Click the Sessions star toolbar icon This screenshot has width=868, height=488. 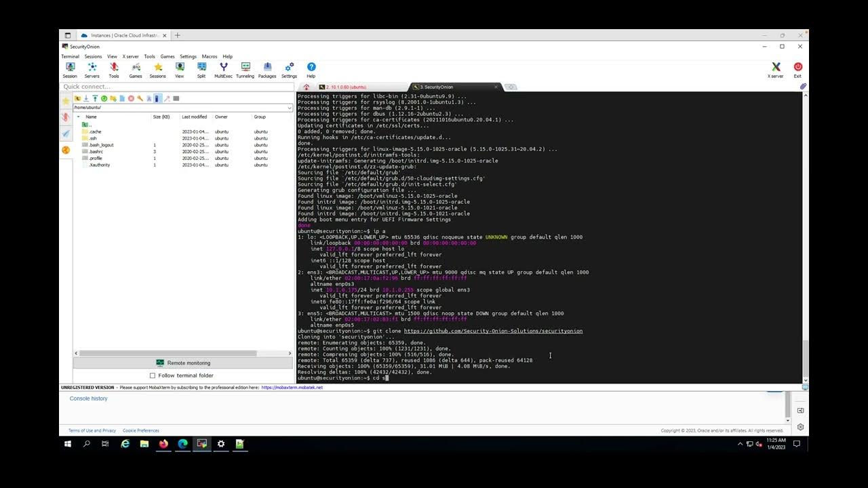[x=158, y=70]
